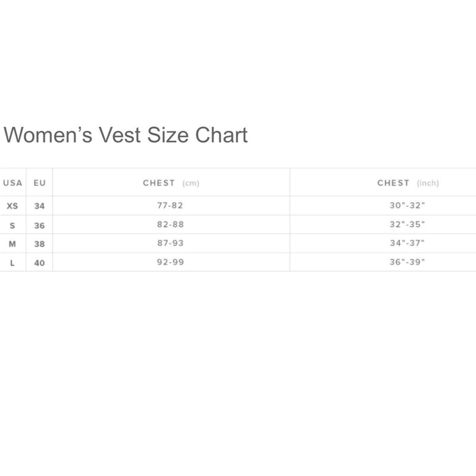
Task: Click EU size 36 cell
Action: pyautogui.click(x=40, y=225)
